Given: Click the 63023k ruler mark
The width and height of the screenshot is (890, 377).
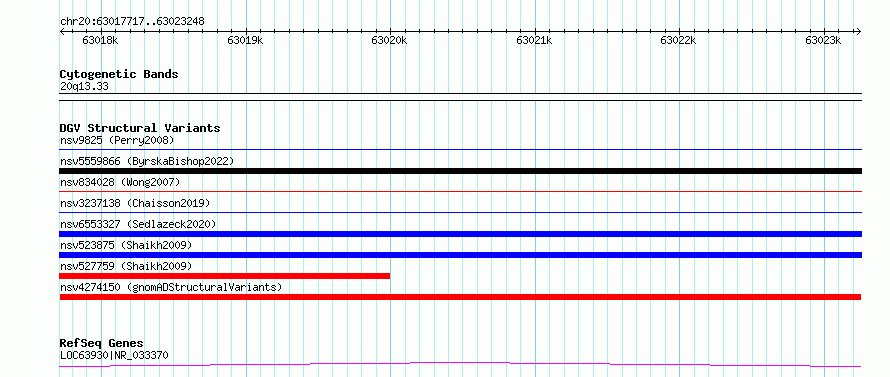Looking at the screenshot, I should point(824,40).
